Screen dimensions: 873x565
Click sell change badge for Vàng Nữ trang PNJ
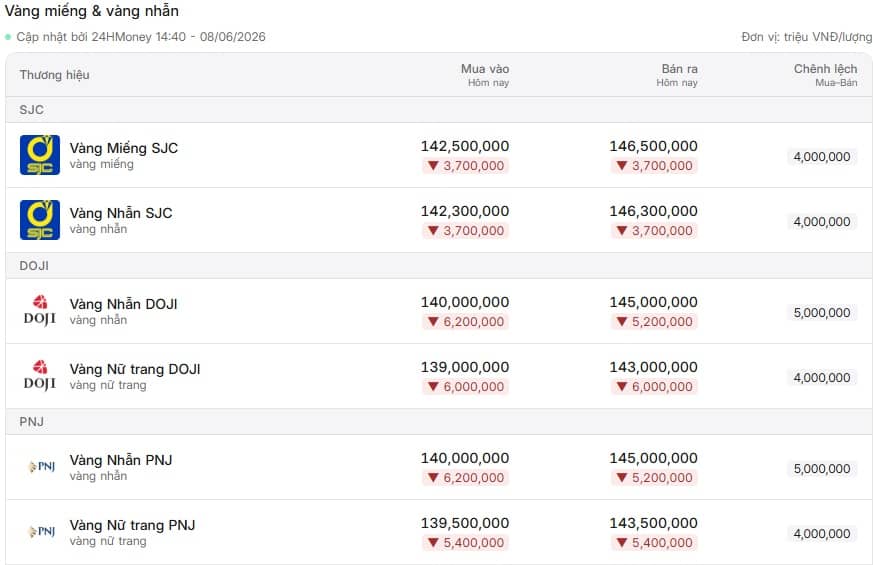pyautogui.click(x=654, y=542)
